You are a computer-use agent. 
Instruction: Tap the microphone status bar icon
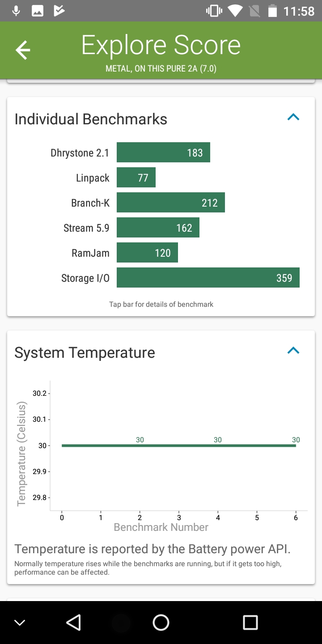(16, 11)
